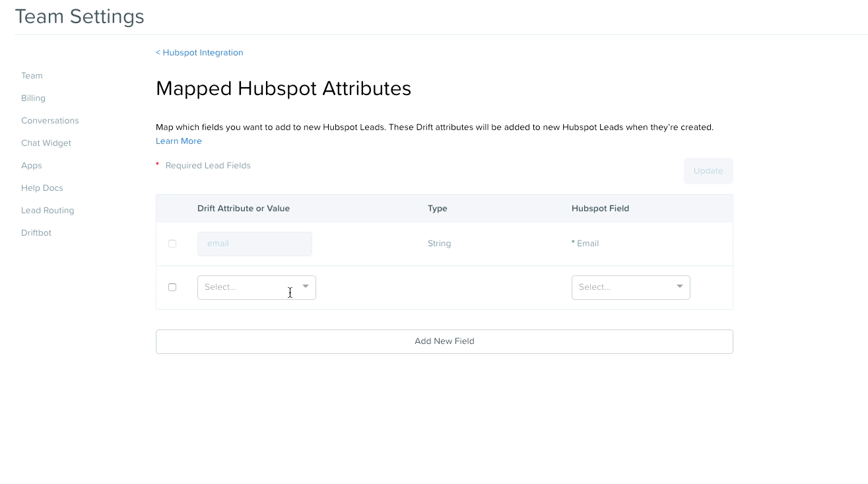Open the Driftbot settings section

36,233
